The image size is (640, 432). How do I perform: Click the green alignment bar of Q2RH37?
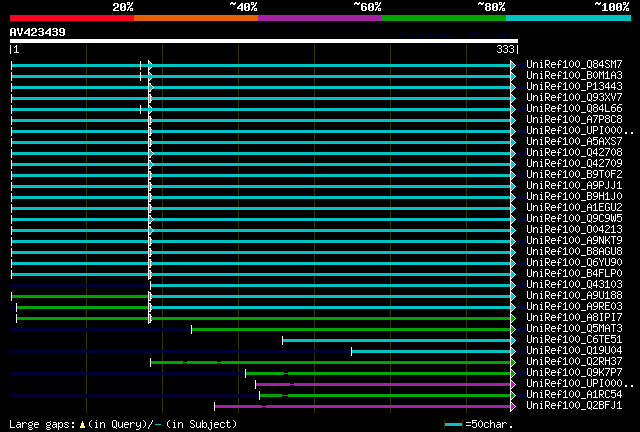click(331, 363)
